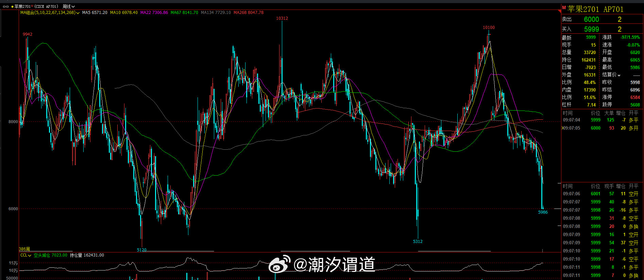Click the 5120 low price label
The width and height of the screenshot is (644, 280).
(x=141, y=250)
